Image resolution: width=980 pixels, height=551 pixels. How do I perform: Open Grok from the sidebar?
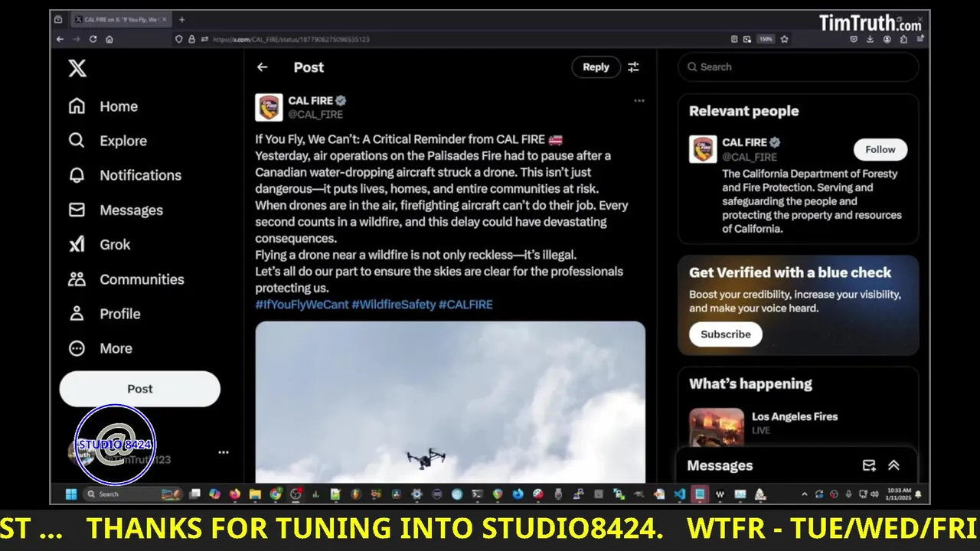coord(100,245)
